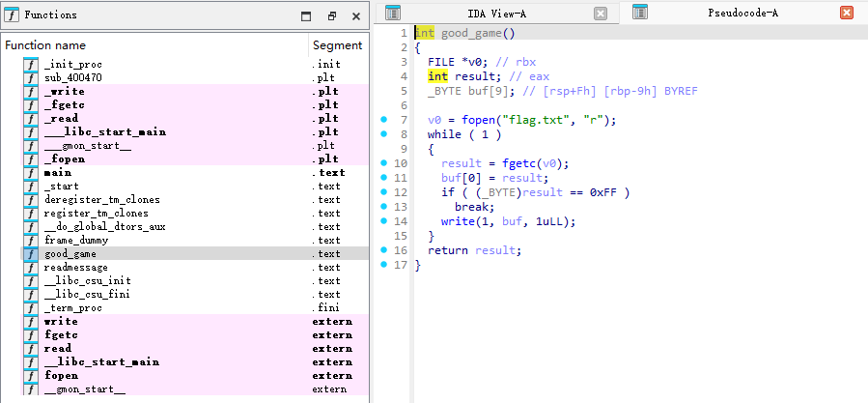Select the __libc_csu_init function
Screen dimensions: 868x403
[87, 281]
